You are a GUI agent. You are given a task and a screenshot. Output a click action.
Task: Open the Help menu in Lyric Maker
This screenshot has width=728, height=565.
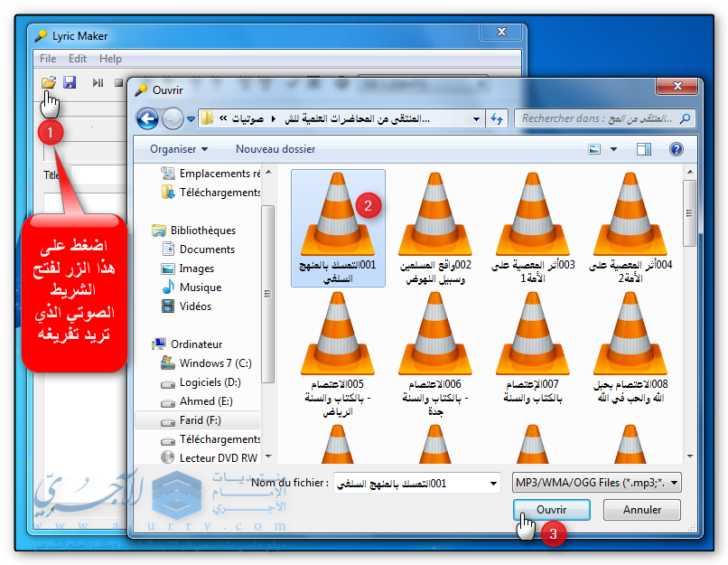[110, 59]
